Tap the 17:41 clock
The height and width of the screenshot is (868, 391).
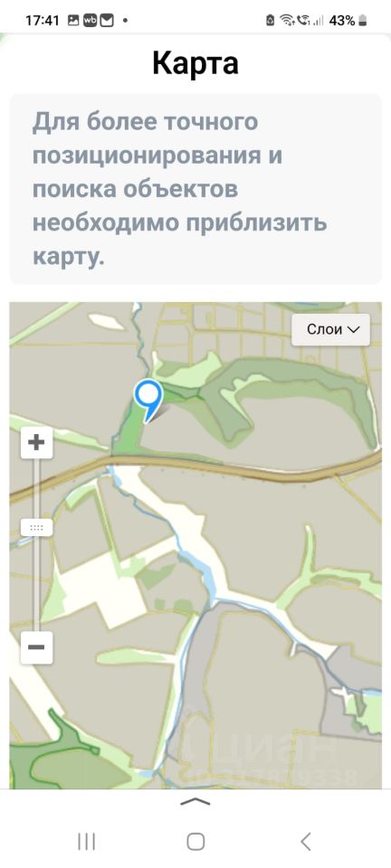point(43,21)
